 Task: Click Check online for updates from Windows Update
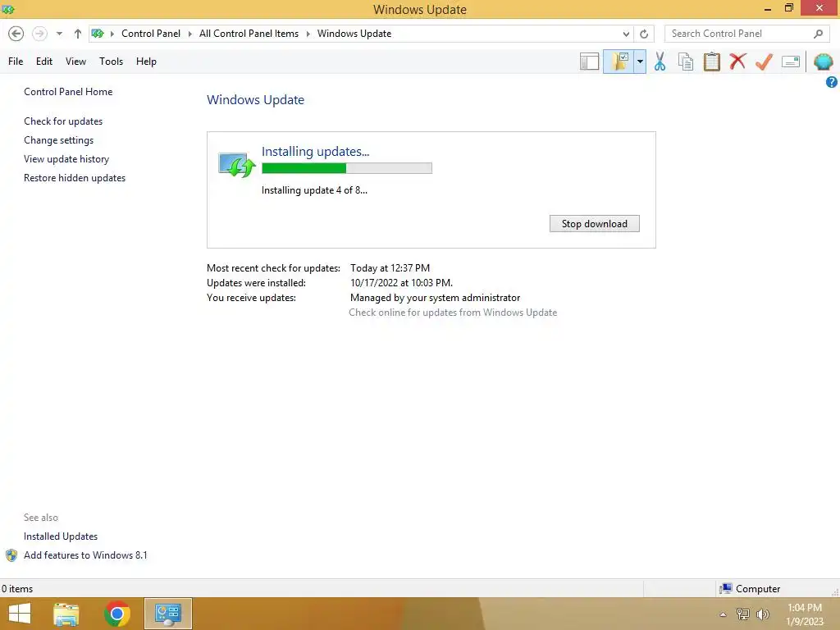[x=453, y=313]
